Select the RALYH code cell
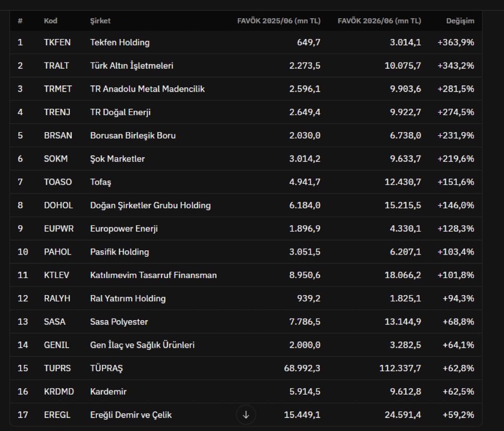The width and height of the screenshot is (504, 431). pyautogui.click(x=57, y=298)
